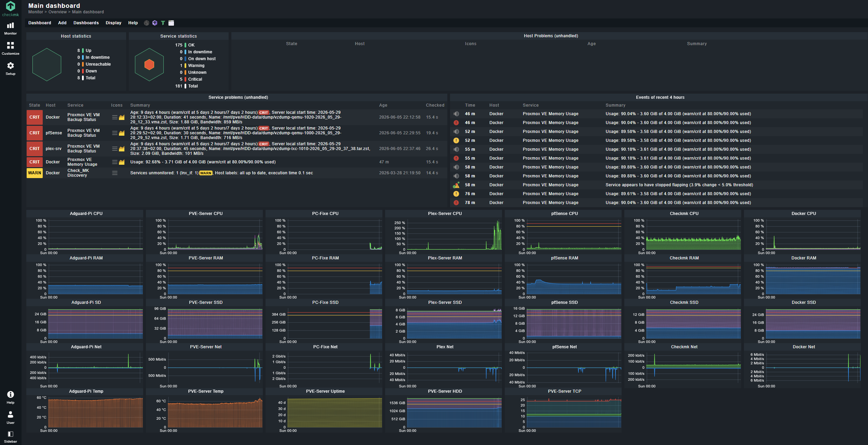Open action menu for pfSense Backup Status row
Viewport: 868px width, 445px height.
115,133
